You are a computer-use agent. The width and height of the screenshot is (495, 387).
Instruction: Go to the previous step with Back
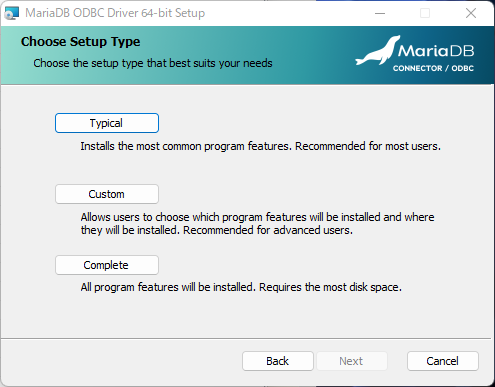[x=278, y=361]
